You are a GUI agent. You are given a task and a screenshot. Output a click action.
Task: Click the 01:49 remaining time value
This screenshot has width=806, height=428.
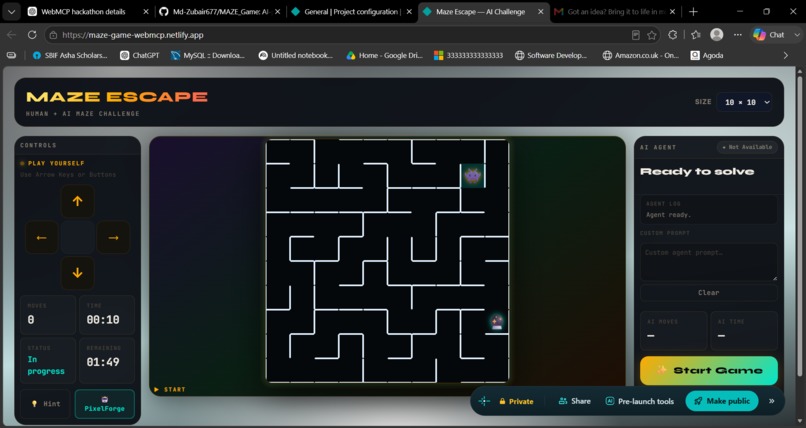click(x=103, y=362)
